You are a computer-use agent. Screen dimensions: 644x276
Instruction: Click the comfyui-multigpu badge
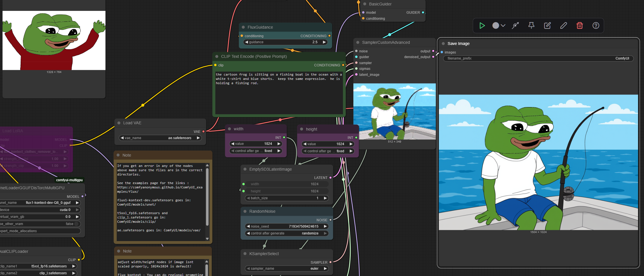pos(69,180)
